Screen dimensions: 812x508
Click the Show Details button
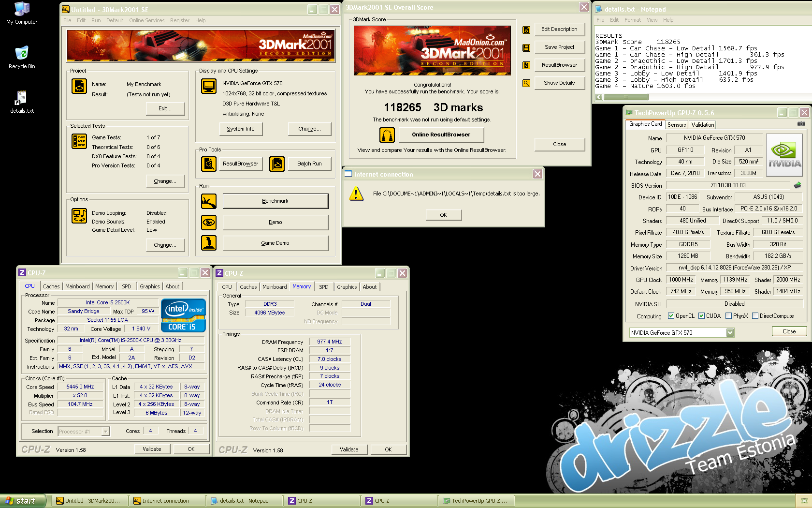point(559,83)
